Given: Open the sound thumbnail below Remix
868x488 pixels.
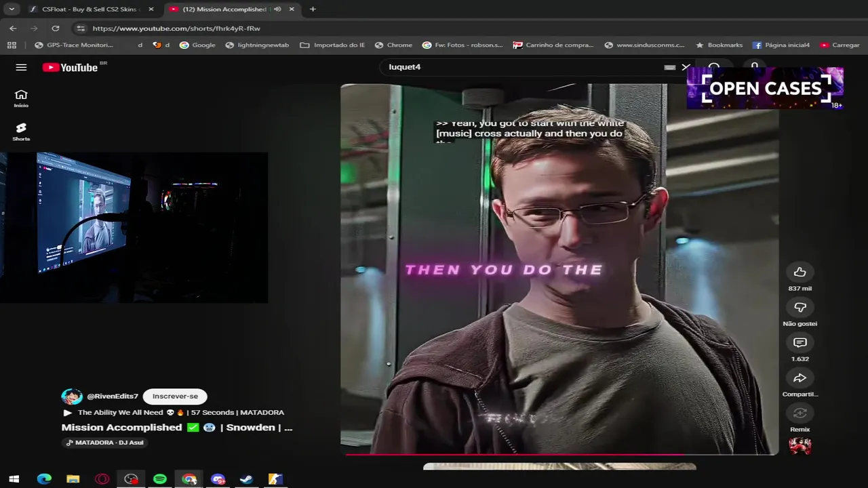Looking at the screenshot, I should coord(800,445).
